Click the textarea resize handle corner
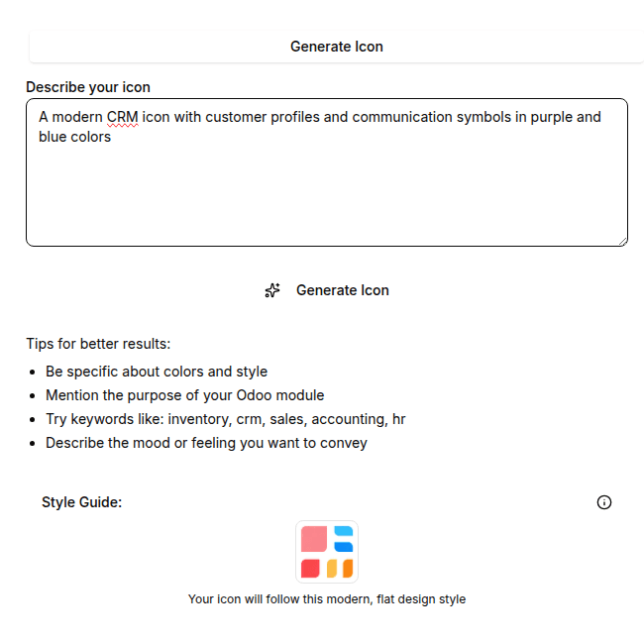Viewport: 644px width, 644px height. coord(621,240)
